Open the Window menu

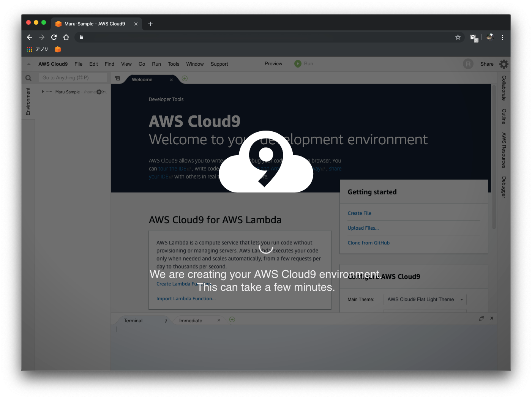(195, 64)
